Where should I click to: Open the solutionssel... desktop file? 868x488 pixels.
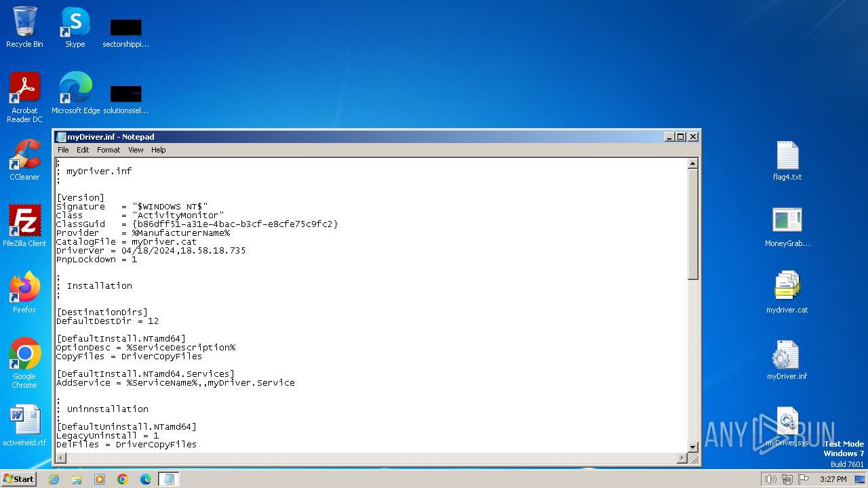[x=125, y=99]
